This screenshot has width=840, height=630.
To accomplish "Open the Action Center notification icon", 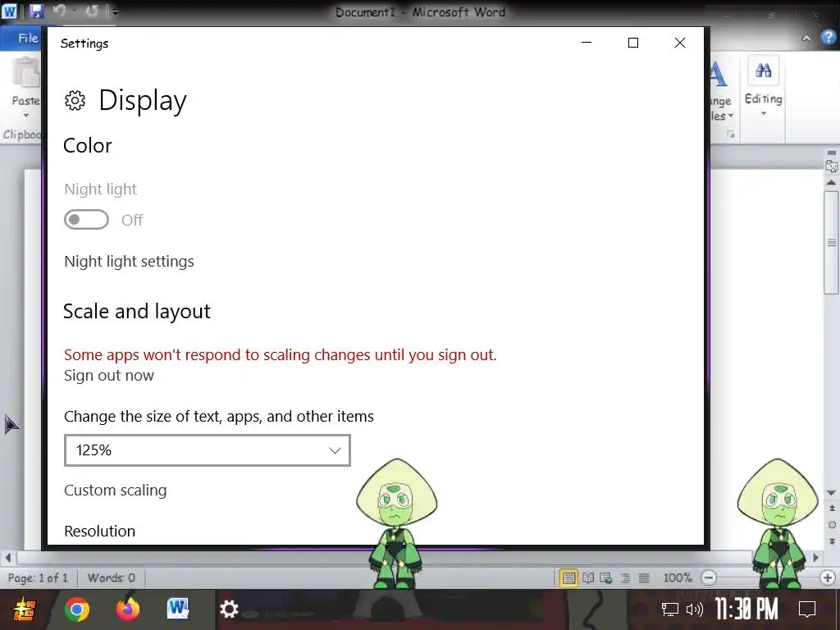I will 807,609.
